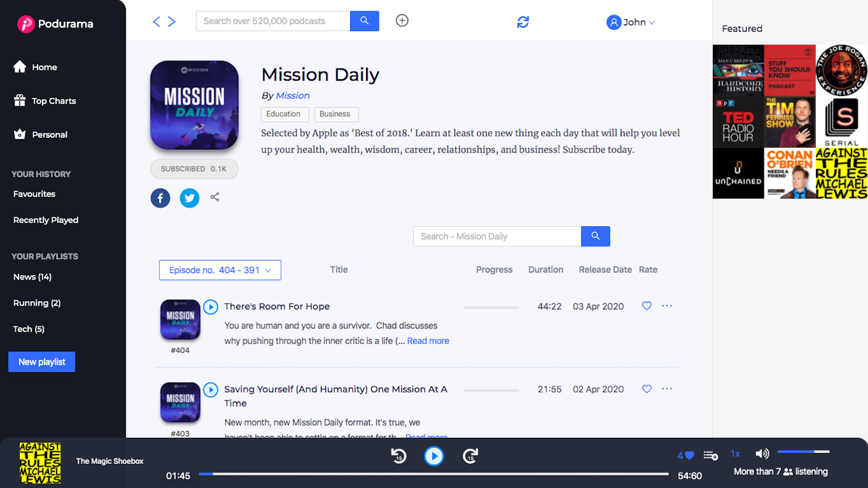Click Release Date column header
This screenshot has width=868, height=488.
pyautogui.click(x=605, y=269)
